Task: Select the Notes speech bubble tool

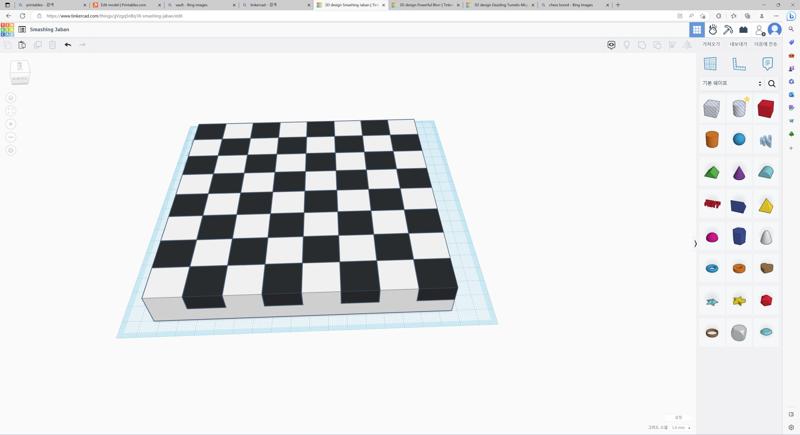Action: tap(767, 64)
